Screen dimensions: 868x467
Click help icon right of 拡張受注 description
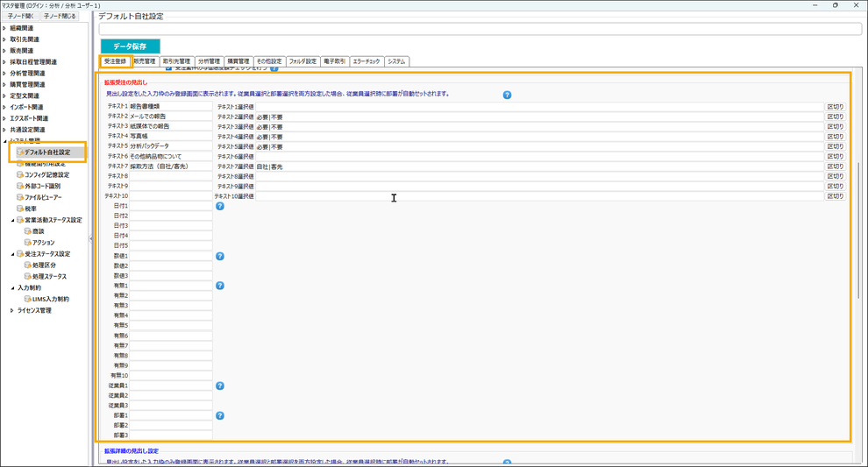(x=507, y=95)
